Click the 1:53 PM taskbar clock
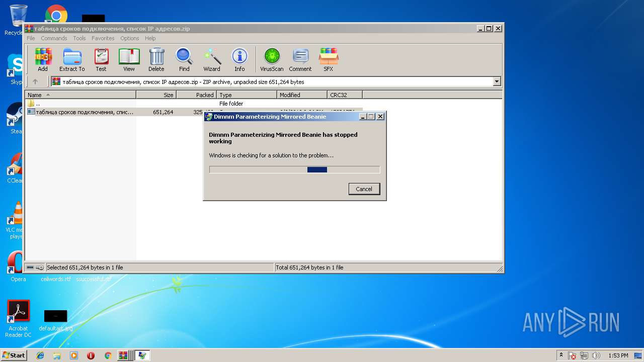This screenshot has height=362, width=644. tap(618, 355)
